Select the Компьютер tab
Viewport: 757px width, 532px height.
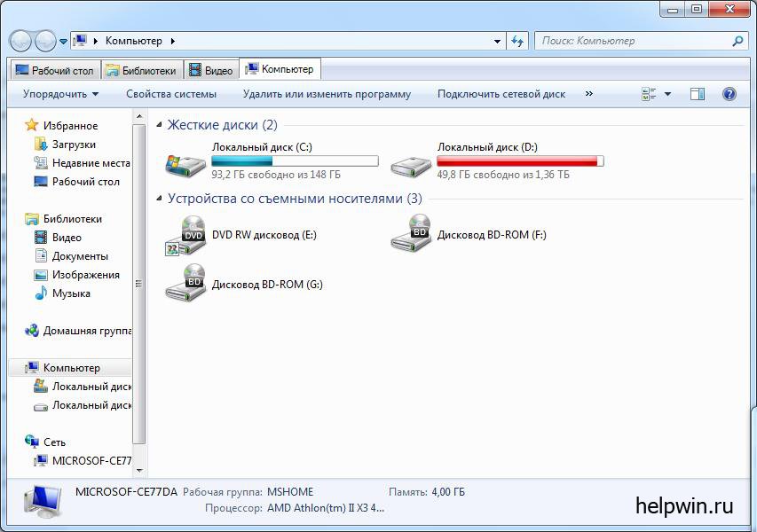coord(280,69)
